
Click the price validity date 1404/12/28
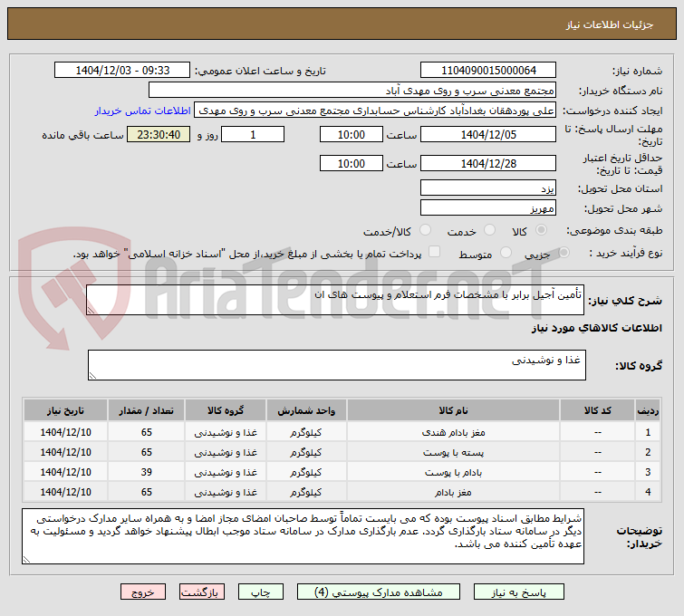488,163
